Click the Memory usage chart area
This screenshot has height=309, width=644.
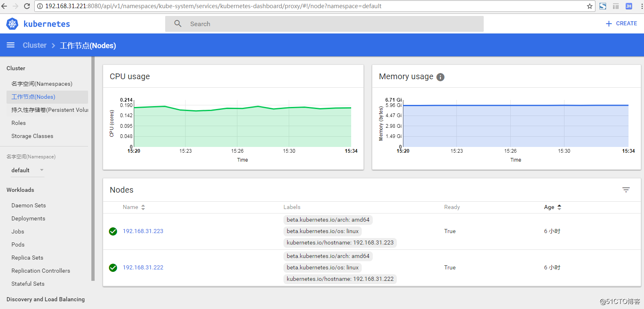pyautogui.click(x=516, y=123)
